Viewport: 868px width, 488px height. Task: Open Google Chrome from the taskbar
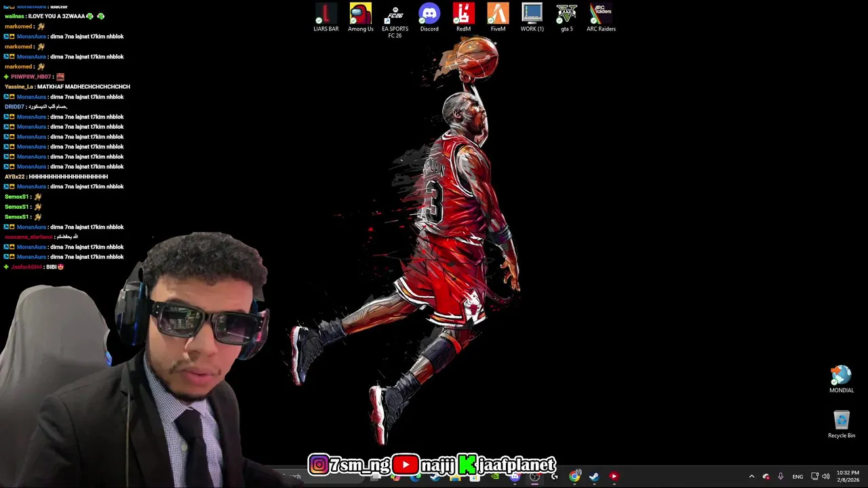(574, 476)
